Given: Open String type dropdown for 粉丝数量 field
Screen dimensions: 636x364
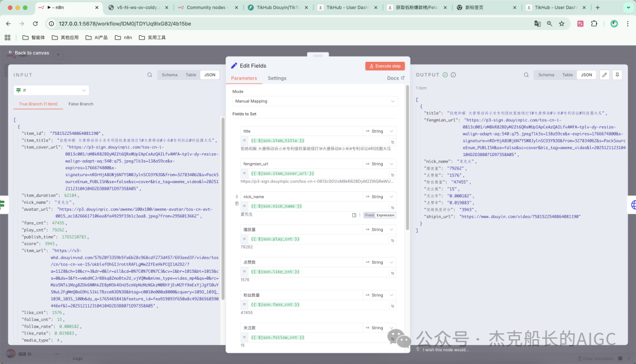Looking at the screenshot, I should click(x=379, y=295).
